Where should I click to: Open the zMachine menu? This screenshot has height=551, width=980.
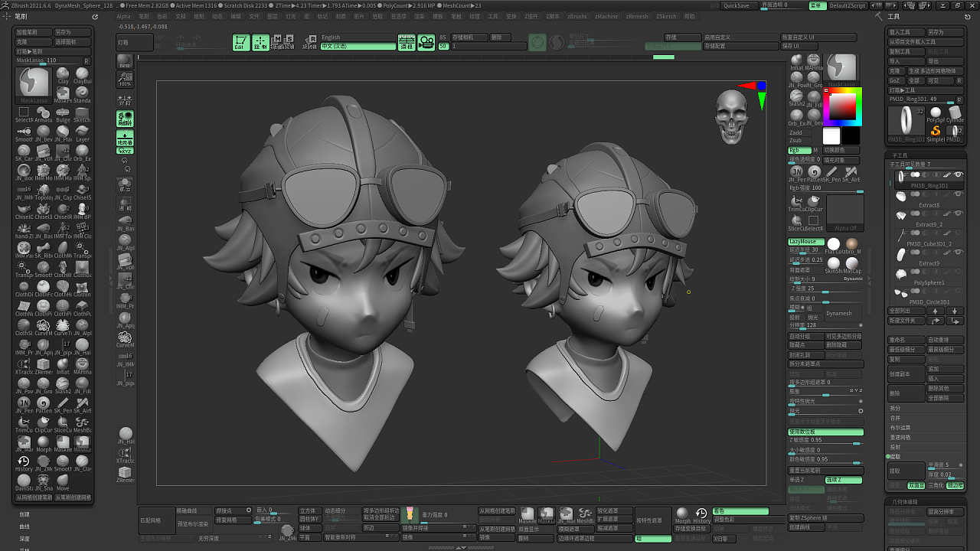pos(606,16)
